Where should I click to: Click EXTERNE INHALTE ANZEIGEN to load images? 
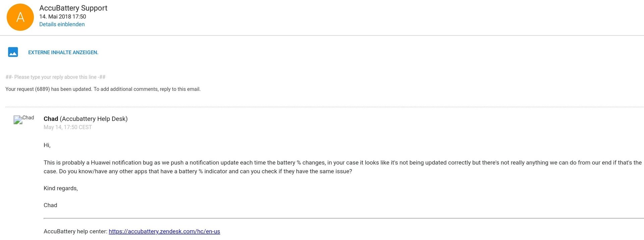(63, 52)
